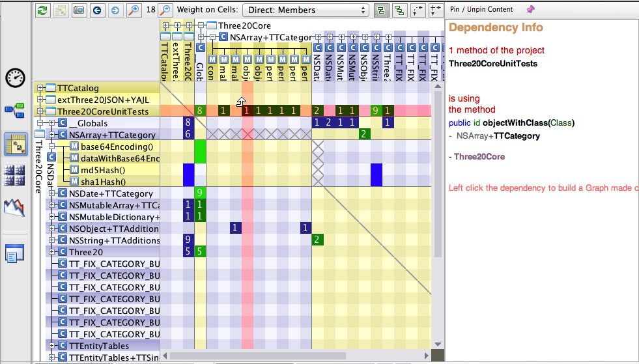
Task: Click the objectWithClass method name
Action: [x=515, y=122]
